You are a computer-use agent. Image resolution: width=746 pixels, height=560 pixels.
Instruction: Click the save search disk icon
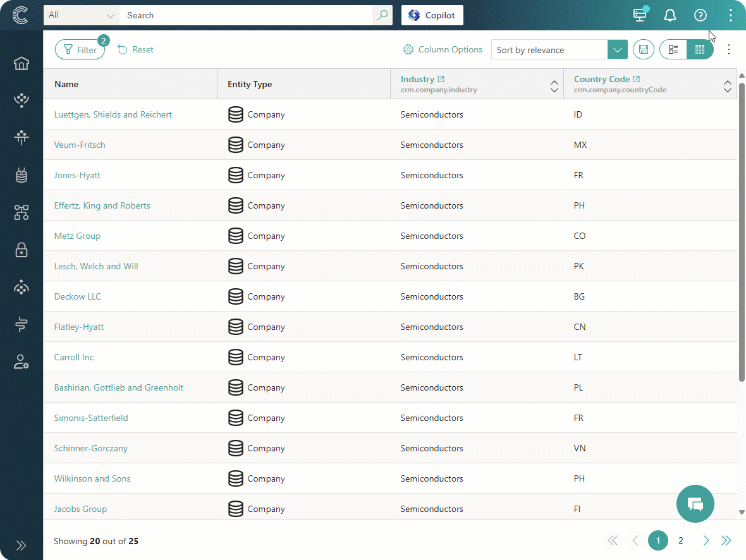pyautogui.click(x=644, y=49)
